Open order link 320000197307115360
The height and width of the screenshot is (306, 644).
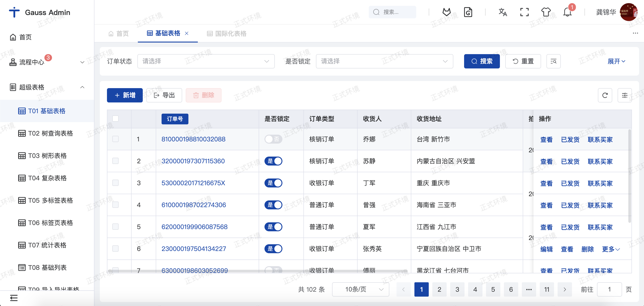(193, 161)
